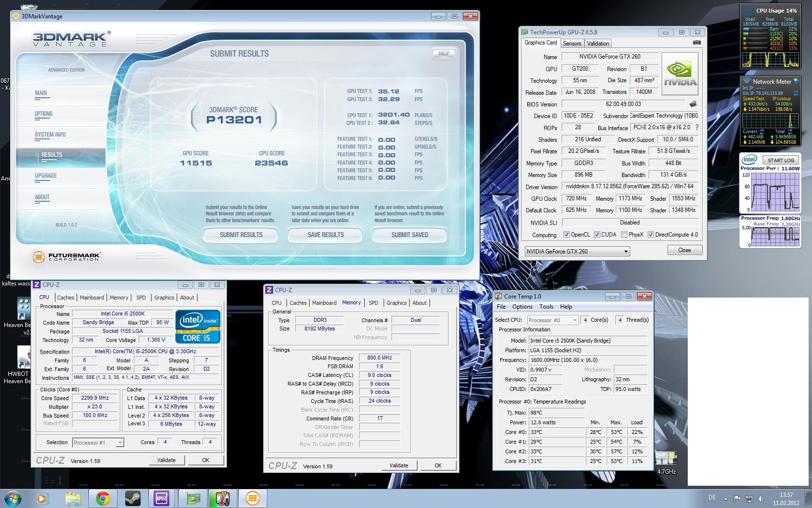Click the SUBMIT SAVED button

click(x=409, y=235)
